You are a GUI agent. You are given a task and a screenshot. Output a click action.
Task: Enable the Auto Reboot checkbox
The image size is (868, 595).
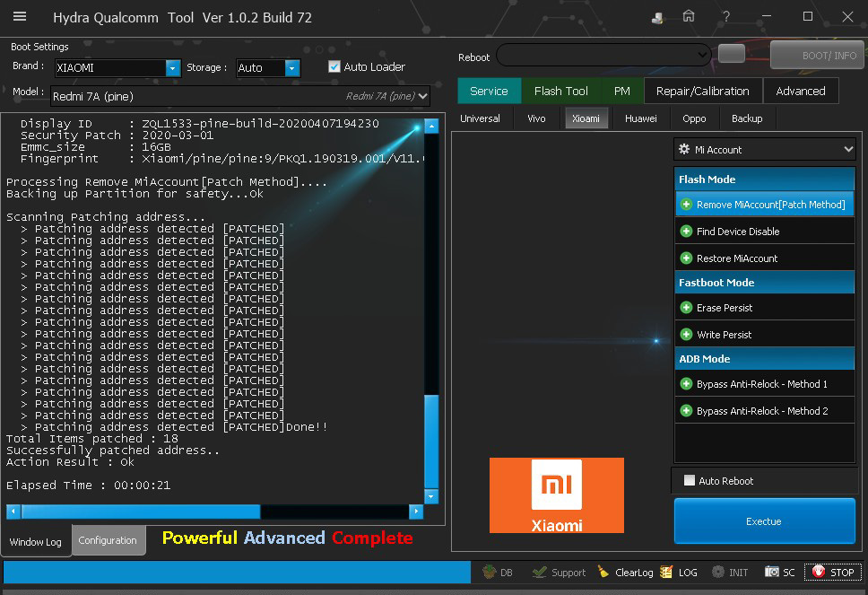[690, 481]
